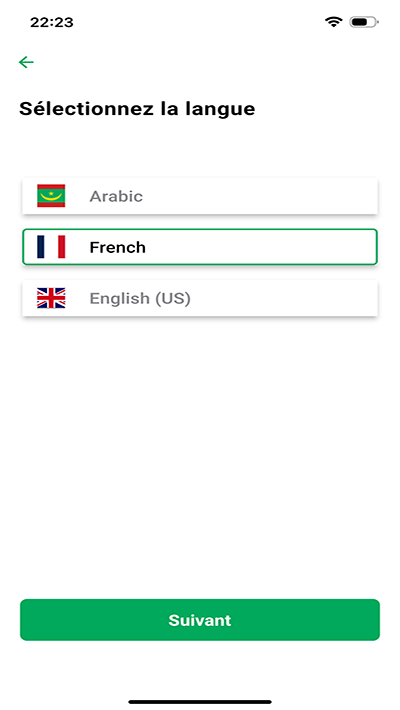This screenshot has width=400, height=710.
Task: Click the 'Arabic' text label
Action: tap(116, 196)
